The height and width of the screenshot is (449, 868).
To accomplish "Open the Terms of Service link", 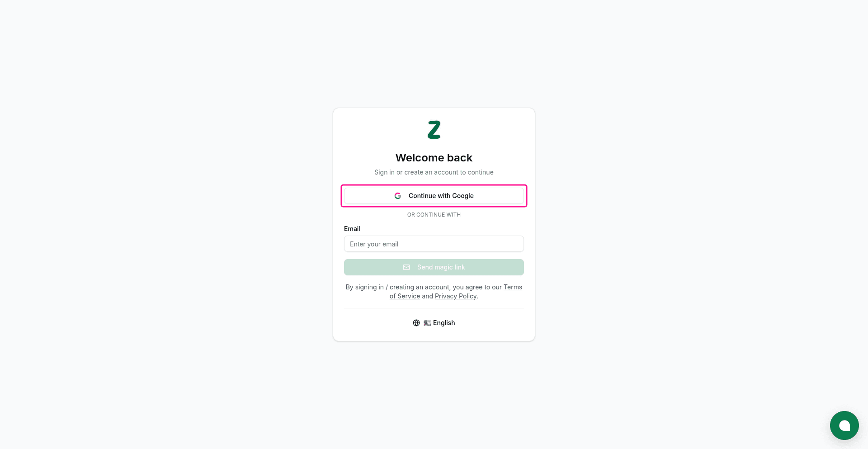I will coord(513,287).
